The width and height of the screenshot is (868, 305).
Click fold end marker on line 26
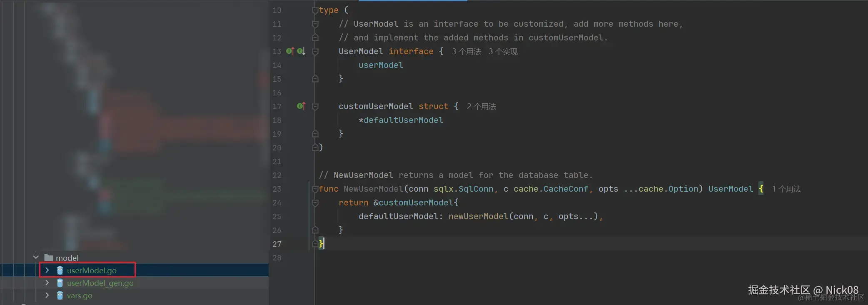pyautogui.click(x=315, y=230)
